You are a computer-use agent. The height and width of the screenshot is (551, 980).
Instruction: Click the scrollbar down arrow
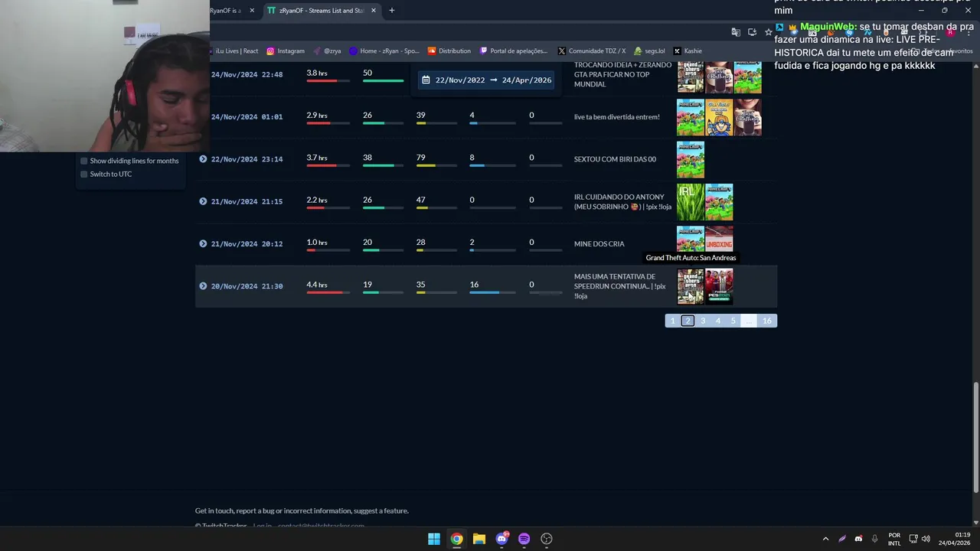[x=975, y=522]
